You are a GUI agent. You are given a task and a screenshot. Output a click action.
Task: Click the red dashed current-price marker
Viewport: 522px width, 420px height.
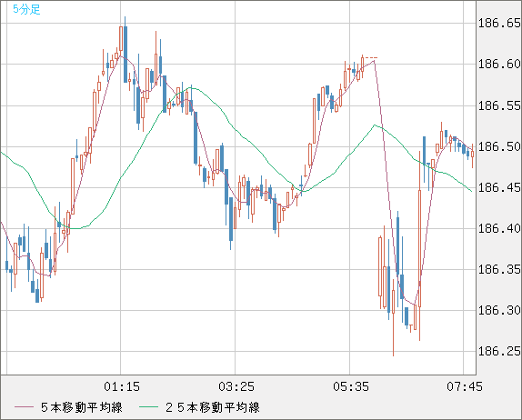tap(371, 58)
